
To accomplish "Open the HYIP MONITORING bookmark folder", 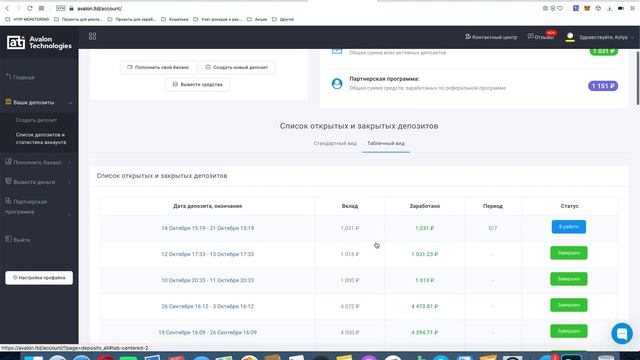I will point(27,19).
